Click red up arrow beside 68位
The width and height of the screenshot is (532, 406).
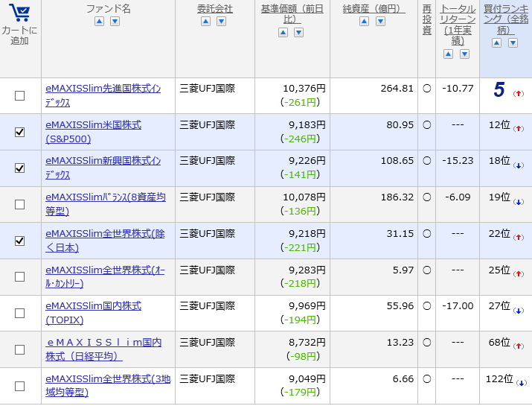[x=518, y=346]
